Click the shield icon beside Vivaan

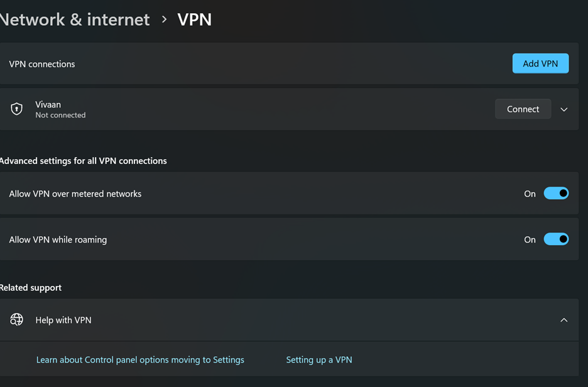[16, 109]
